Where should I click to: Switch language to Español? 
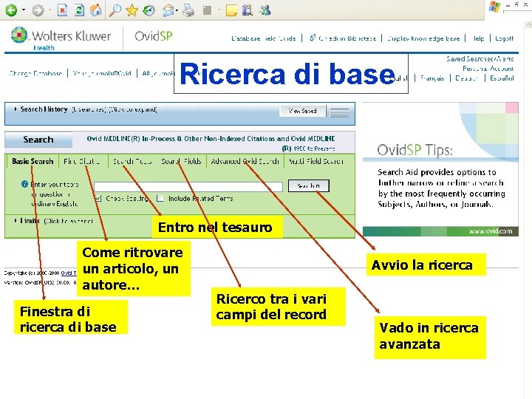click(502, 78)
